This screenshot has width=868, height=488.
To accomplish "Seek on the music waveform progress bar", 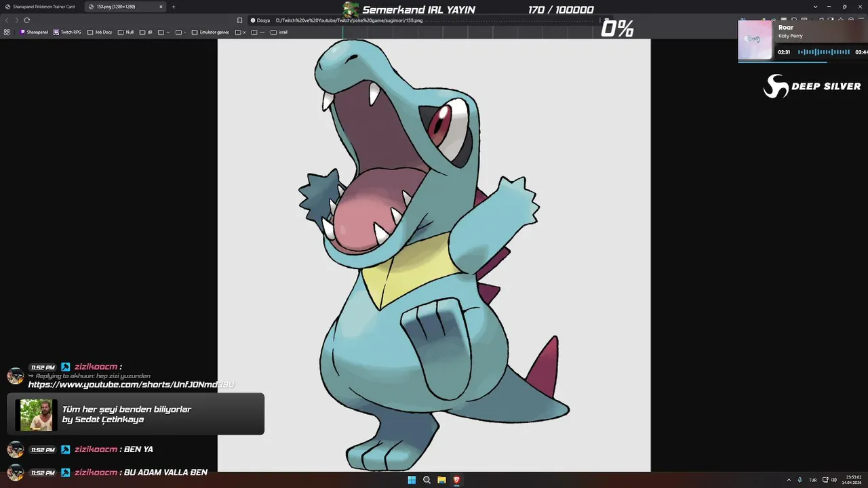I will [824, 52].
